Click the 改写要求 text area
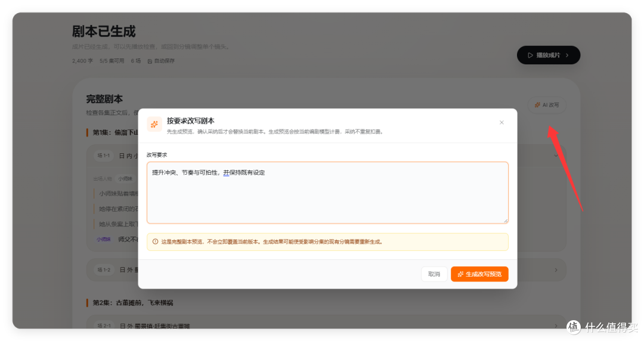Image resolution: width=644 pixels, height=341 pixels. pyautogui.click(x=327, y=193)
